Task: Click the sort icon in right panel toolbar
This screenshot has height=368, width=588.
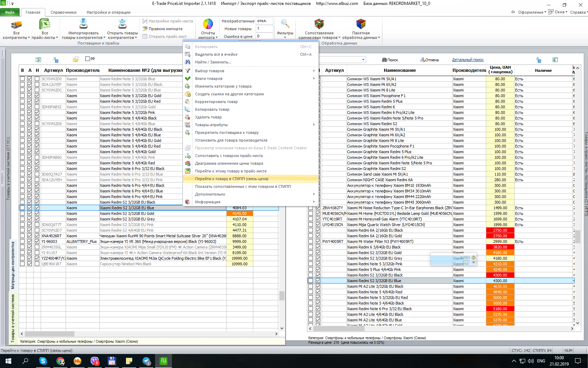Action: pyautogui.click(x=539, y=60)
